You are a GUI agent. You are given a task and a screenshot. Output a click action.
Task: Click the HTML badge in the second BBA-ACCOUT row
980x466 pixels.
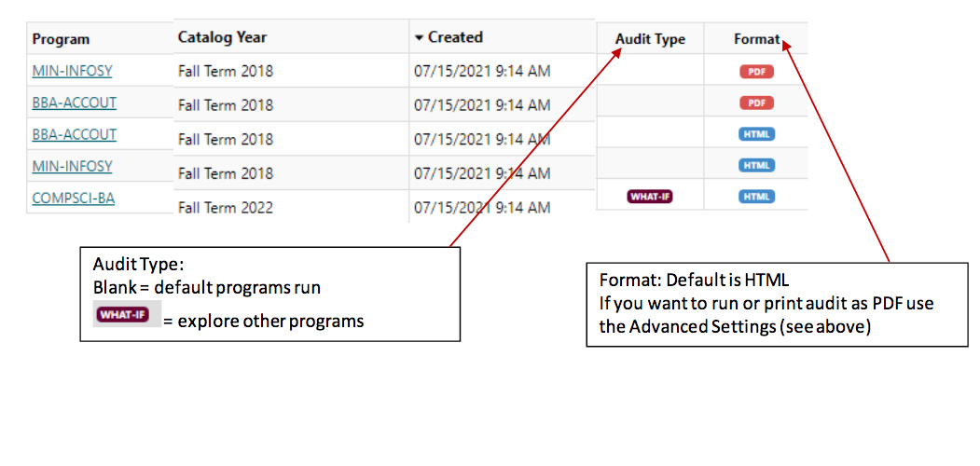(756, 134)
